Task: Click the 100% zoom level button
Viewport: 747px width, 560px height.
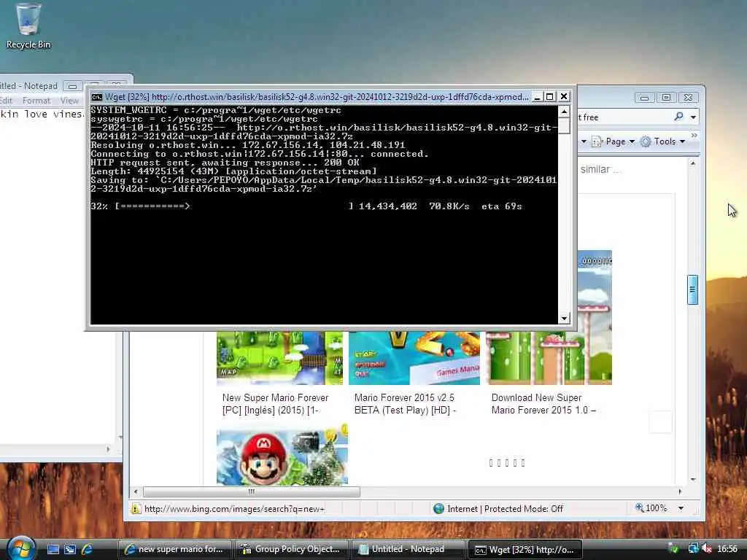Action: [x=651, y=508]
